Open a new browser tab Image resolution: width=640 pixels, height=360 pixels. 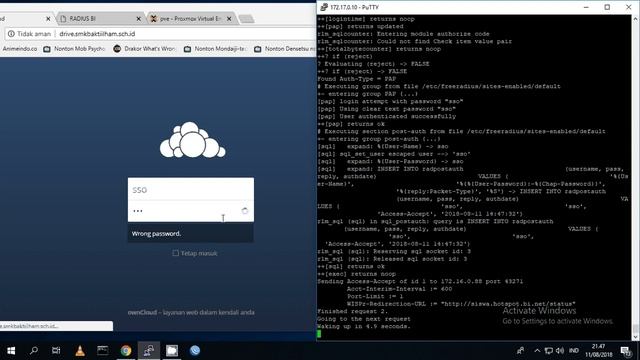tap(246, 19)
